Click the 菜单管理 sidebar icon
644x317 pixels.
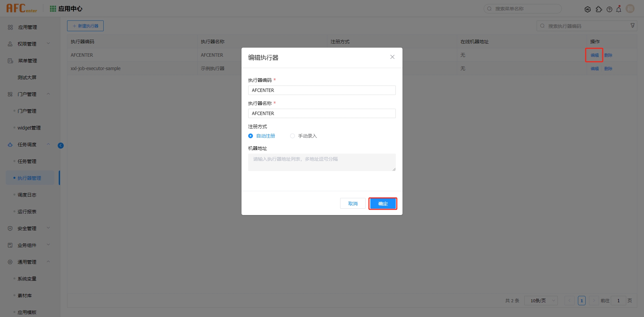(10, 61)
